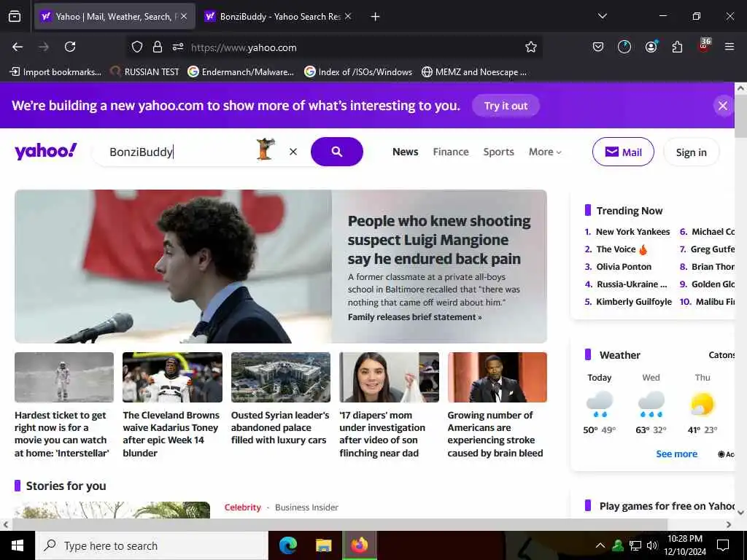
Task: Open Cleveland Browns Kadarius Toney story thumbnail
Action: coord(172,377)
